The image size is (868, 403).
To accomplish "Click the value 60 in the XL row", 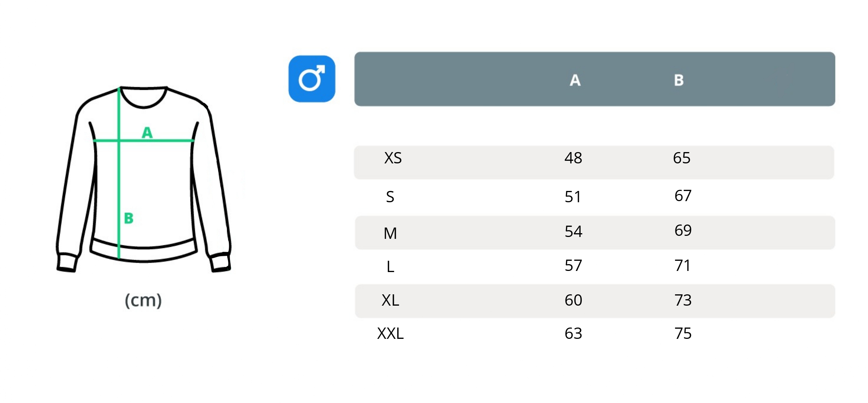I will 573,300.
